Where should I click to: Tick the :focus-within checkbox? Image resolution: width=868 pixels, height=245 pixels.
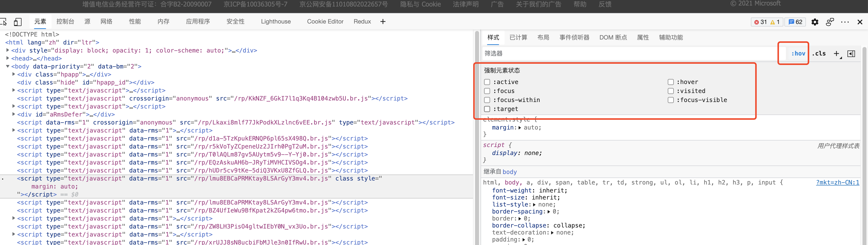coord(487,100)
